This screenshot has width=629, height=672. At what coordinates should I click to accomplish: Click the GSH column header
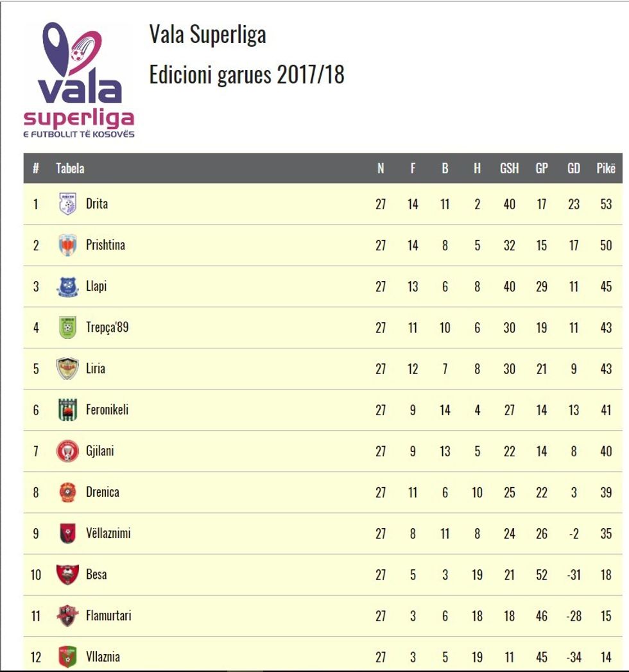pyautogui.click(x=509, y=169)
